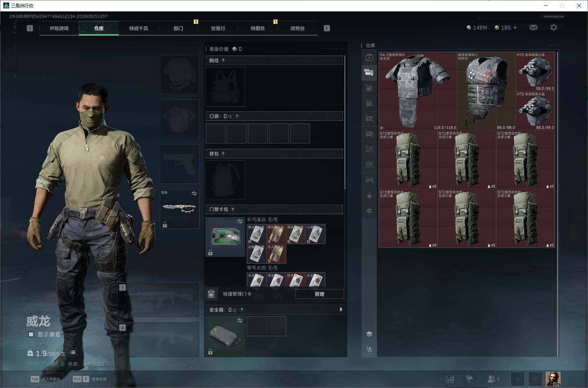
Task: Click the sort/organize warehouse icon
Action: (x=369, y=349)
